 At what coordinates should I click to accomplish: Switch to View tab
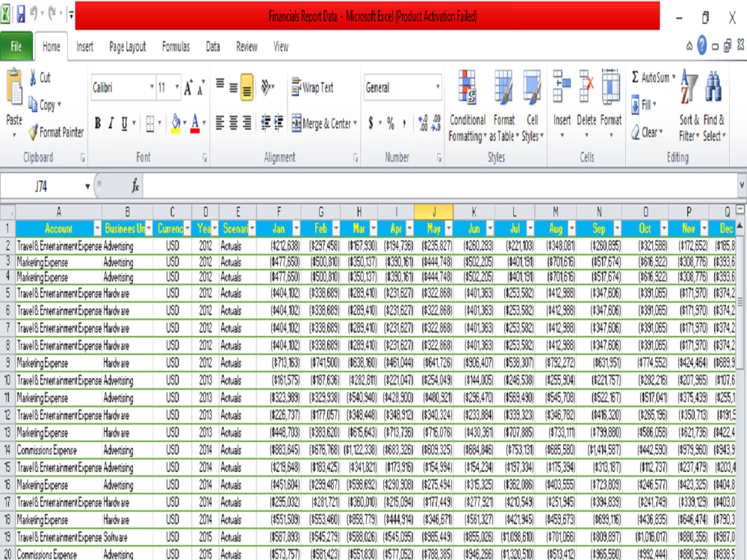point(281,46)
